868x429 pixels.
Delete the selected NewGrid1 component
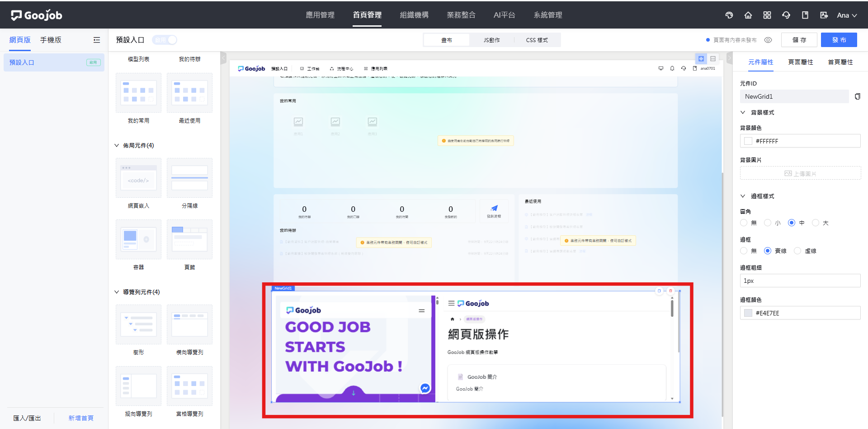coord(671,291)
